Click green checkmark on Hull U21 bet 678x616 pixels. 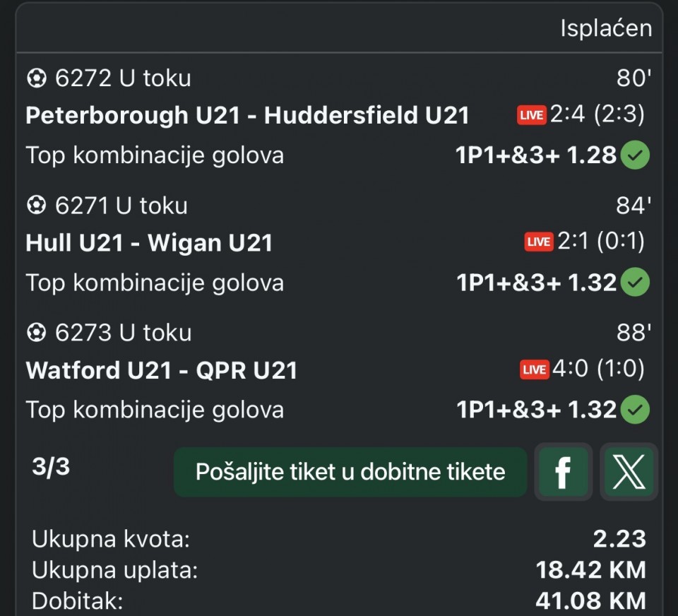635,283
